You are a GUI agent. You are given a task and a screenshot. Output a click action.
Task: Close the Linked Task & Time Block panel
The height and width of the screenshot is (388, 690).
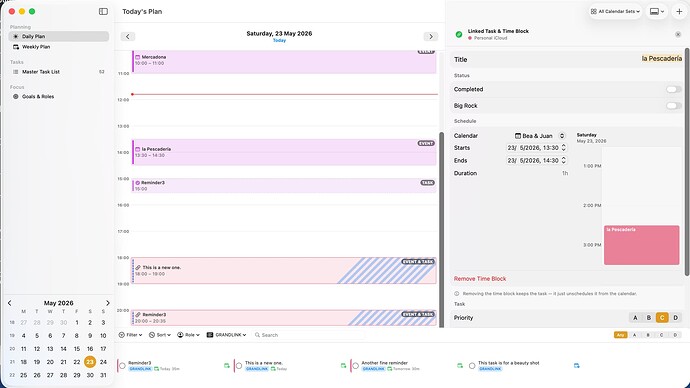678,34
